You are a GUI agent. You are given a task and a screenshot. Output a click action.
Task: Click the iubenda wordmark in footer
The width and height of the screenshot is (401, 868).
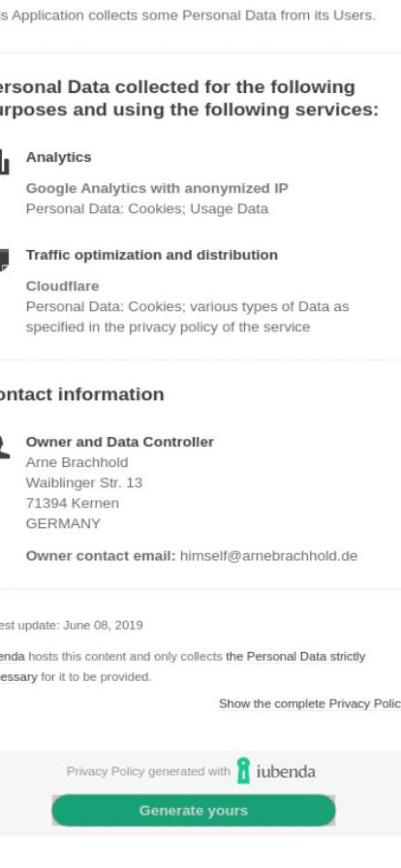(x=286, y=771)
